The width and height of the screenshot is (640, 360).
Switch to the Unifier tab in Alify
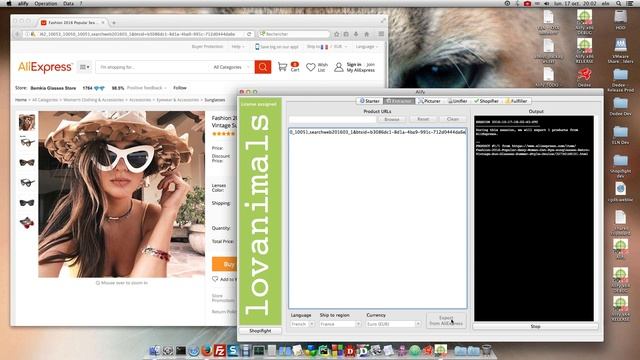(457, 101)
